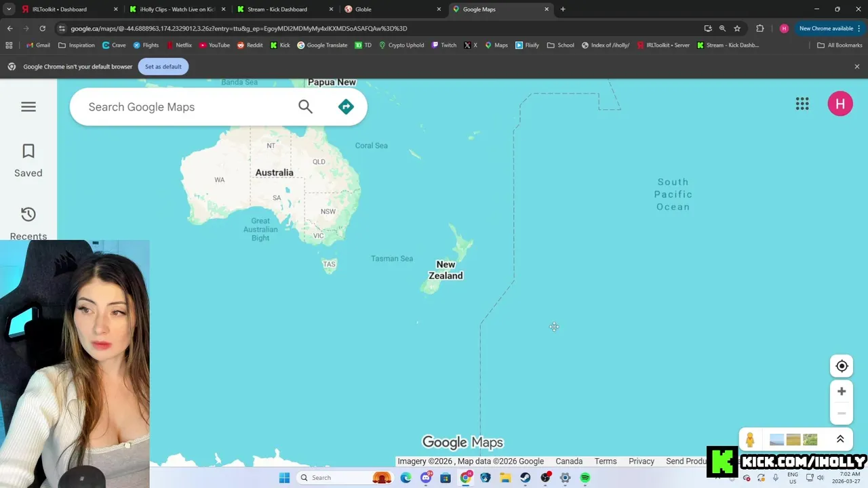Open the Recents panel
The width and height of the screenshot is (868, 488).
pos(28,224)
